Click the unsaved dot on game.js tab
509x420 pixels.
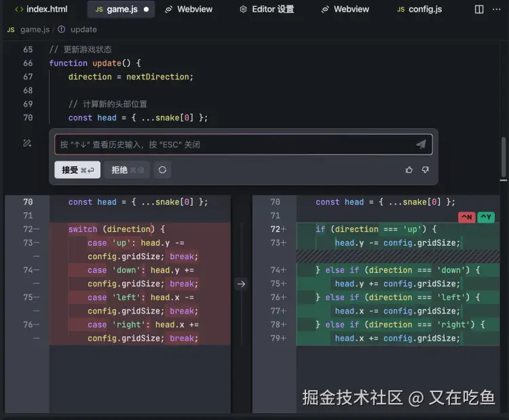click(x=147, y=9)
